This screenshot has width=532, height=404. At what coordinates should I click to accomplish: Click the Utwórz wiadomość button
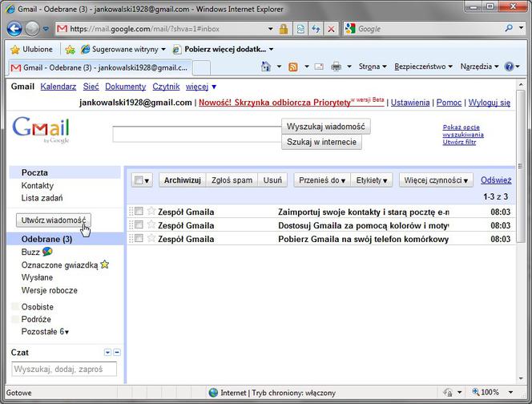click(x=53, y=220)
